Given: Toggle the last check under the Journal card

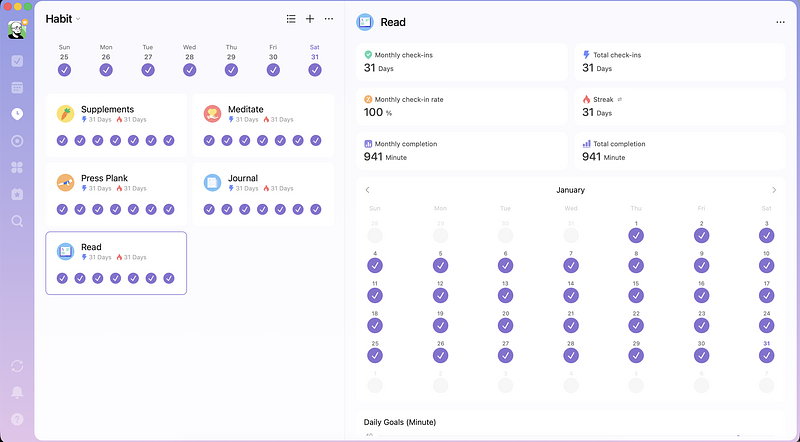Looking at the screenshot, I should click(316, 209).
